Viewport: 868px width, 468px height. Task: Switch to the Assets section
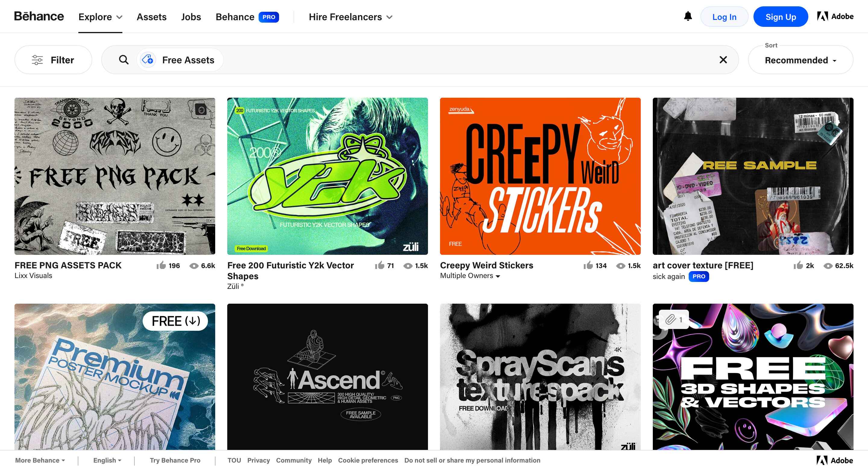pyautogui.click(x=151, y=17)
